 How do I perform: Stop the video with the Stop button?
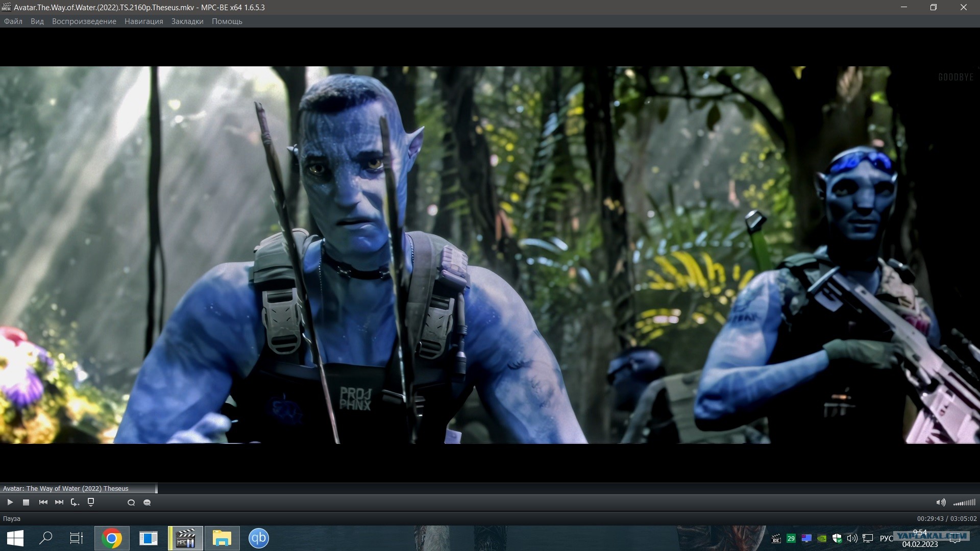tap(26, 503)
